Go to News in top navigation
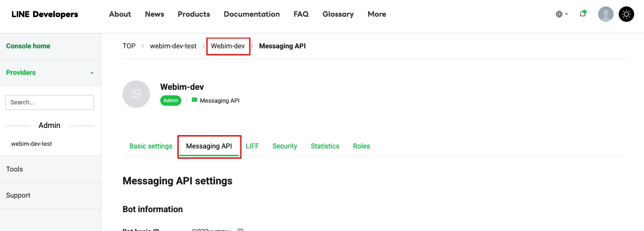 coord(155,14)
